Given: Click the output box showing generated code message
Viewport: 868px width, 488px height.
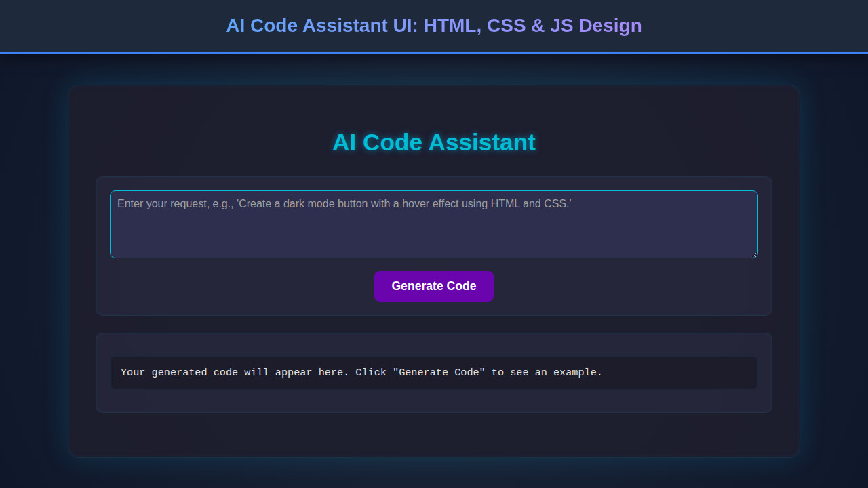Looking at the screenshot, I should (x=433, y=372).
